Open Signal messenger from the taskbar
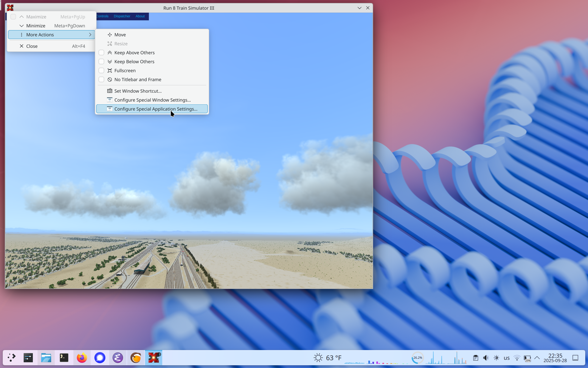 (100, 357)
